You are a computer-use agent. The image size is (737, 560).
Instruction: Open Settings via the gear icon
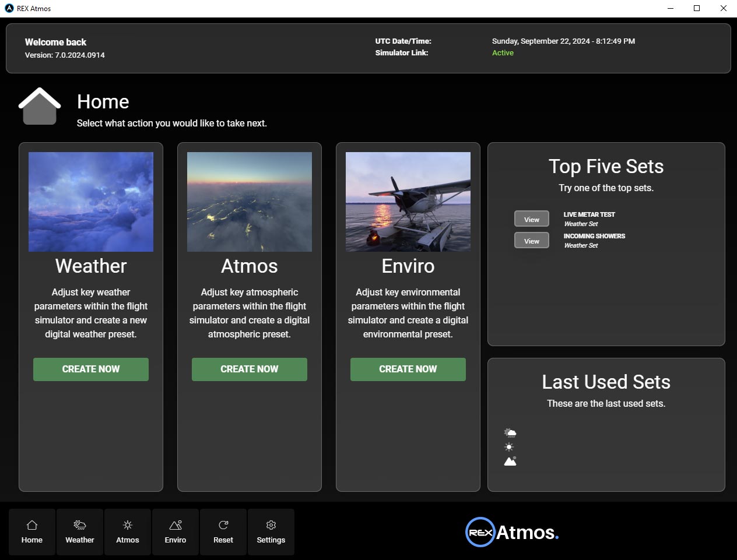(271, 531)
